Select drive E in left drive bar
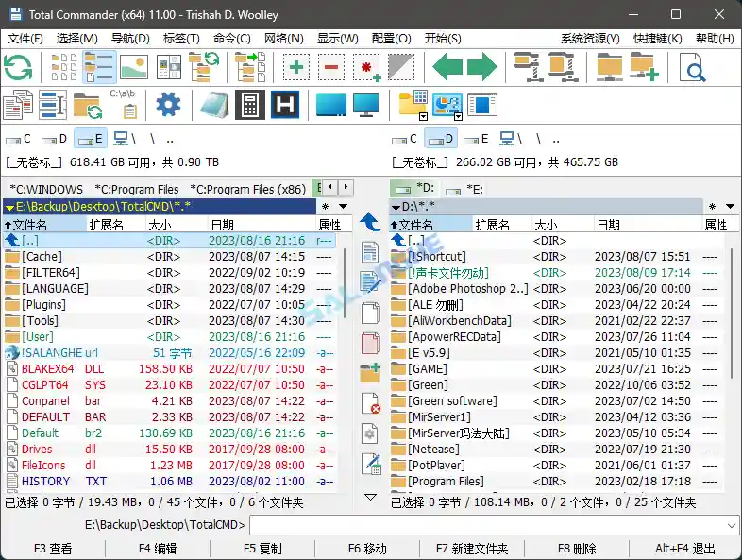742x560 pixels. coord(91,139)
